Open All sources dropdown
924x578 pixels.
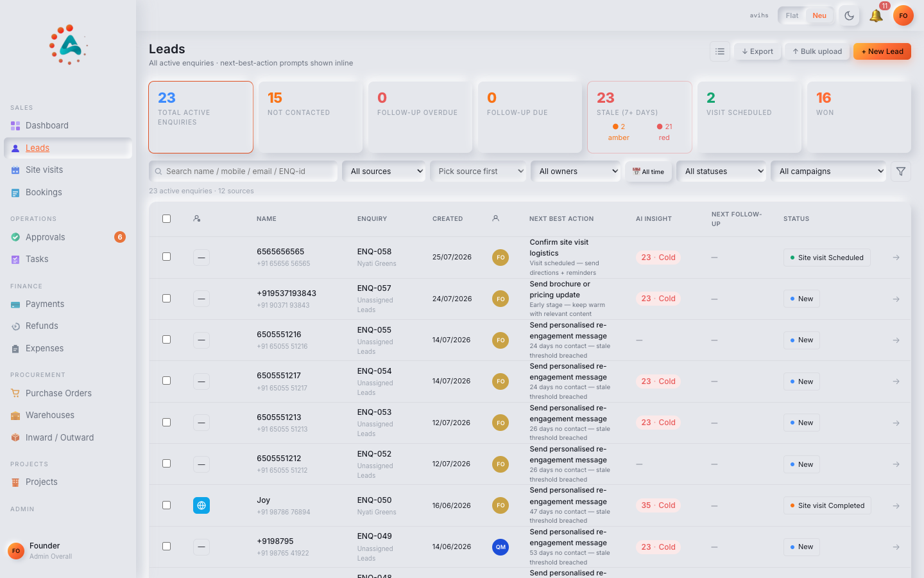point(384,171)
